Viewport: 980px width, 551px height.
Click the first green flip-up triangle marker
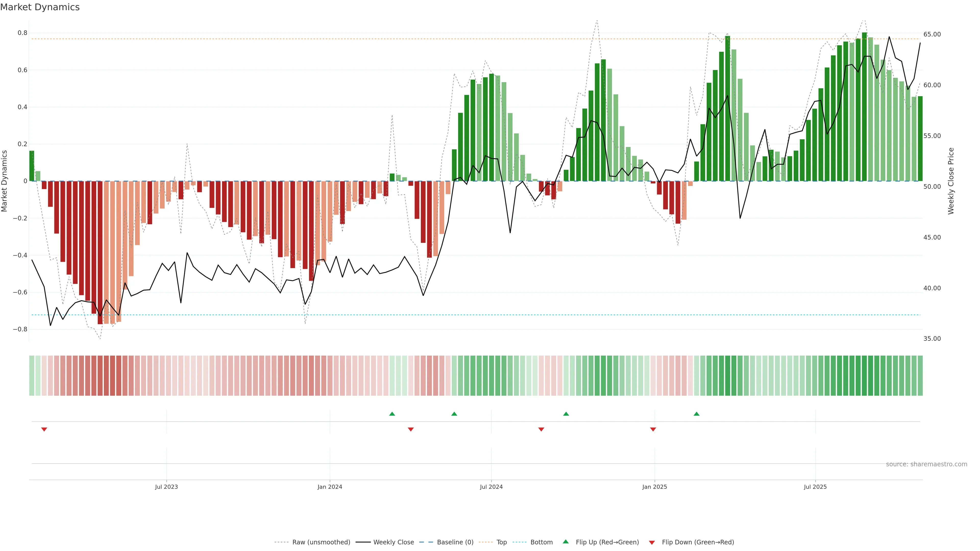pyautogui.click(x=392, y=414)
